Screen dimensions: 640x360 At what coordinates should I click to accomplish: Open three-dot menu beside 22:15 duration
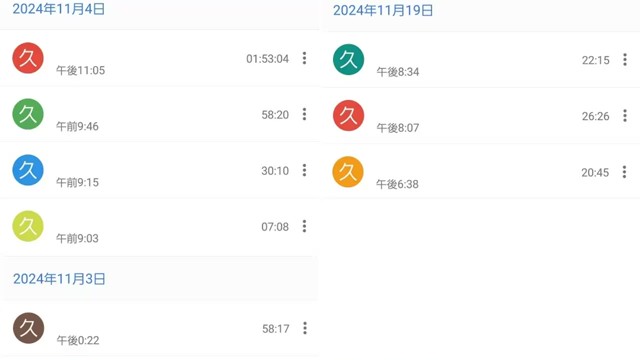coord(625,60)
